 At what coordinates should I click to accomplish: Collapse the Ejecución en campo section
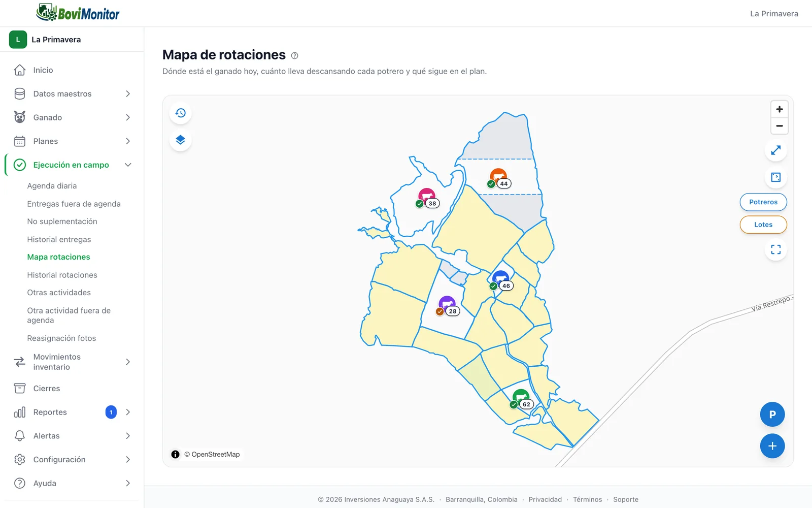[x=72, y=165]
